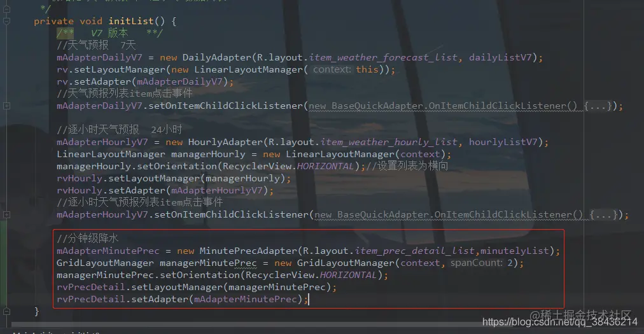The height and width of the screenshot is (334, 644).
Task: Click the V7 版本 doc comment
Action: tap(109, 33)
